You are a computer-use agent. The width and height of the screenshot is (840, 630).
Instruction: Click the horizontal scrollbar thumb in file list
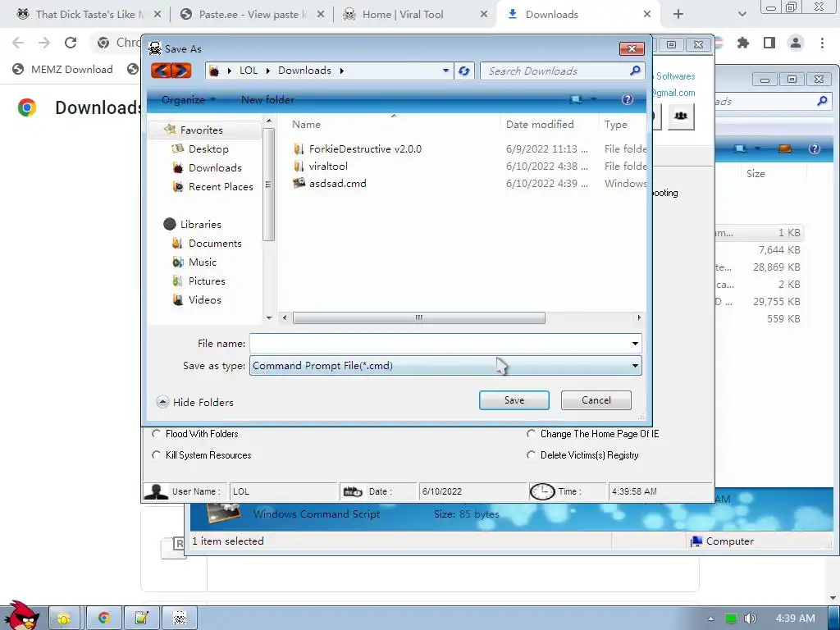[x=419, y=317]
